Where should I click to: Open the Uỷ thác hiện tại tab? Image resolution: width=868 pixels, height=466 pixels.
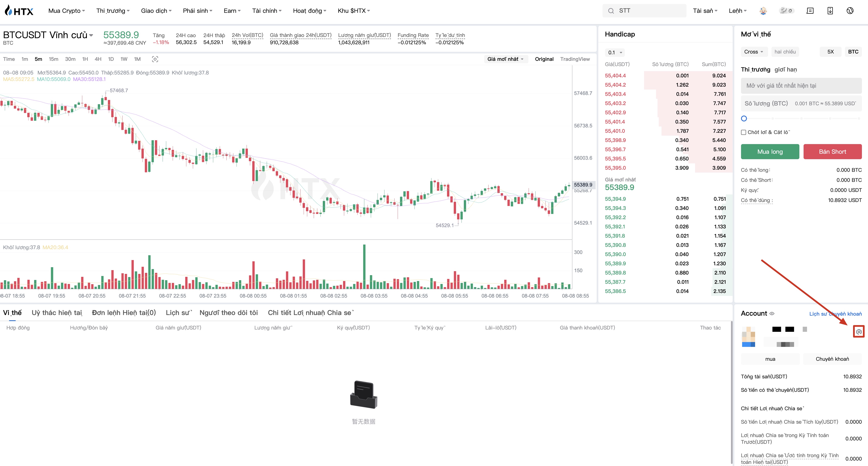pos(57,313)
